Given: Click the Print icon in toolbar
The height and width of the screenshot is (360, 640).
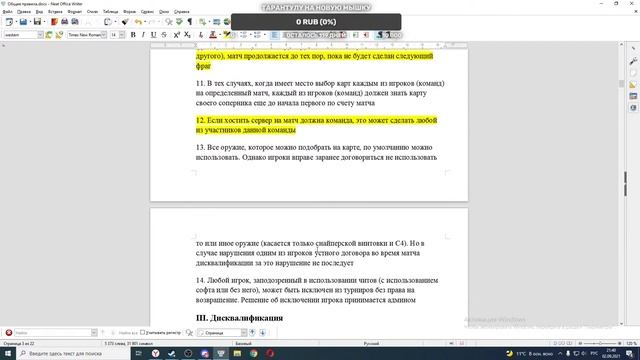Looking at the screenshot, I should pos(64,22).
